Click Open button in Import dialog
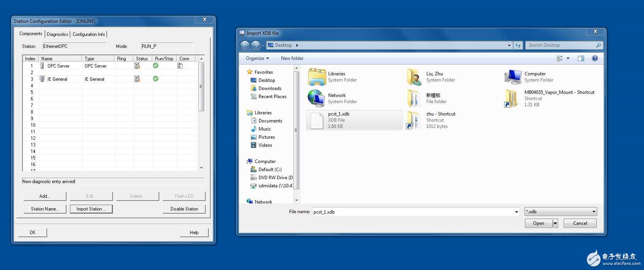Screen dimensions: 644x270 (x=539, y=223)
